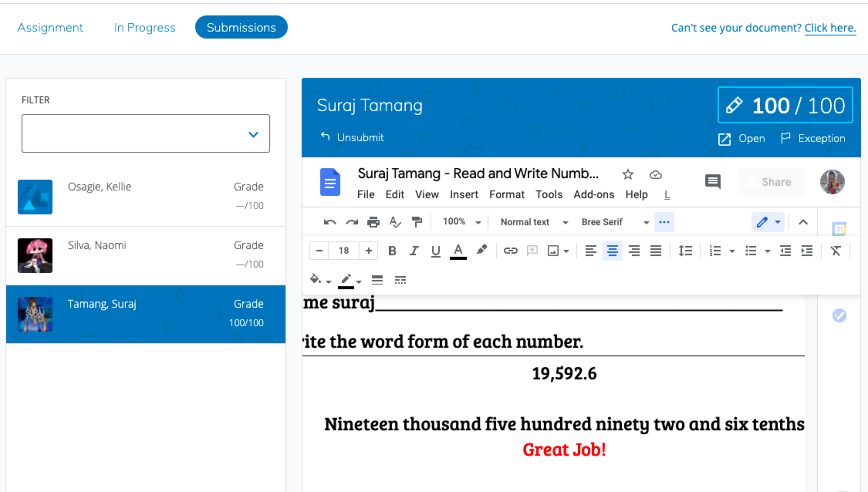Click the undo arrow icon
The image size is (868, 492).
pyautogui.click(x=329, y=222)
